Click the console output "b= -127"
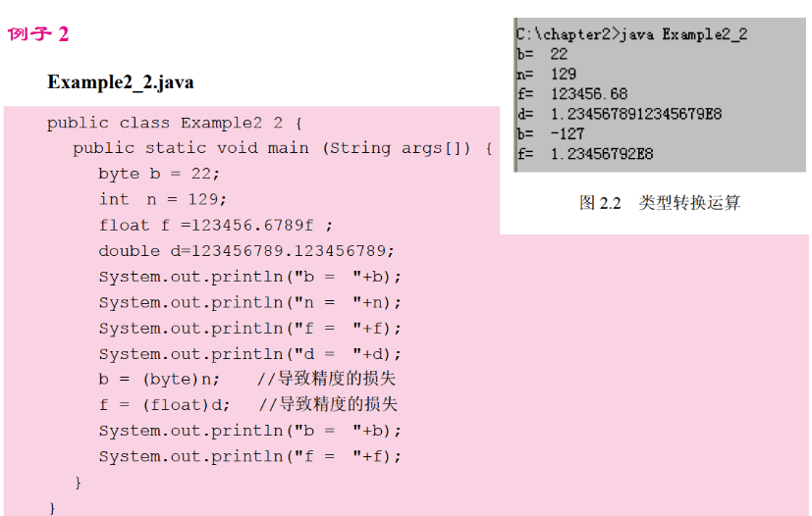This screenshot has height=516, width=812. tap(550, 133)
